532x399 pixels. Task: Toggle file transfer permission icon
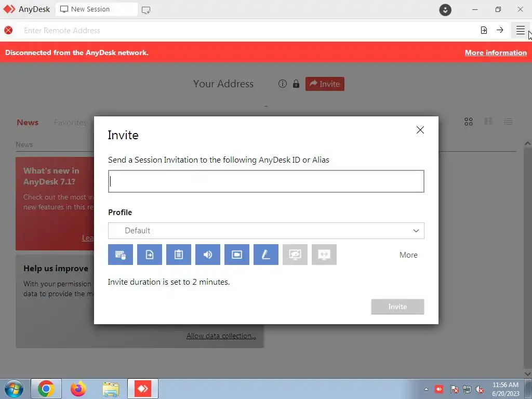coord(150,255)
